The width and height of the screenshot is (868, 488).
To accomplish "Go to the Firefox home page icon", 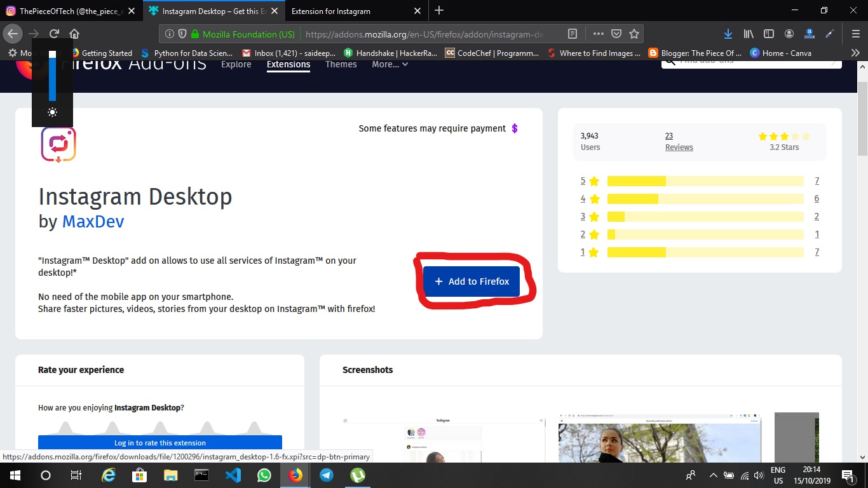I will [x=74, y=34].
